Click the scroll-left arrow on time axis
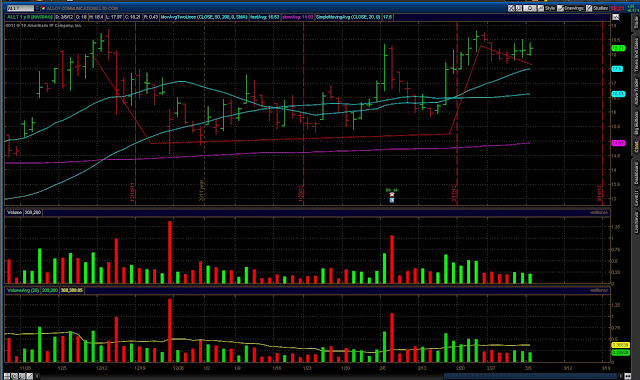This screenshot has width=640, height=380. pyautogui.click(x=37, y=376)
